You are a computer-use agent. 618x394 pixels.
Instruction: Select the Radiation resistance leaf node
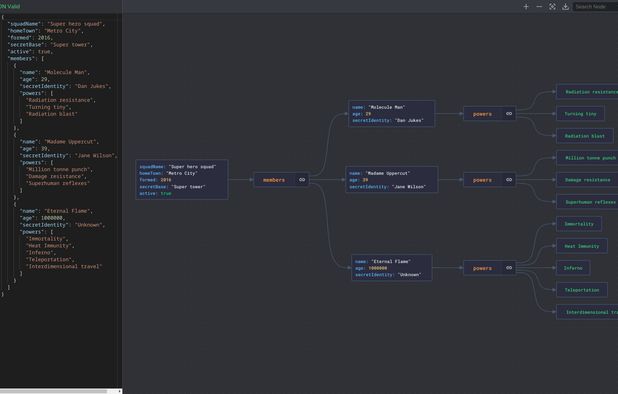pyautogui.click(x=587, y=92)
